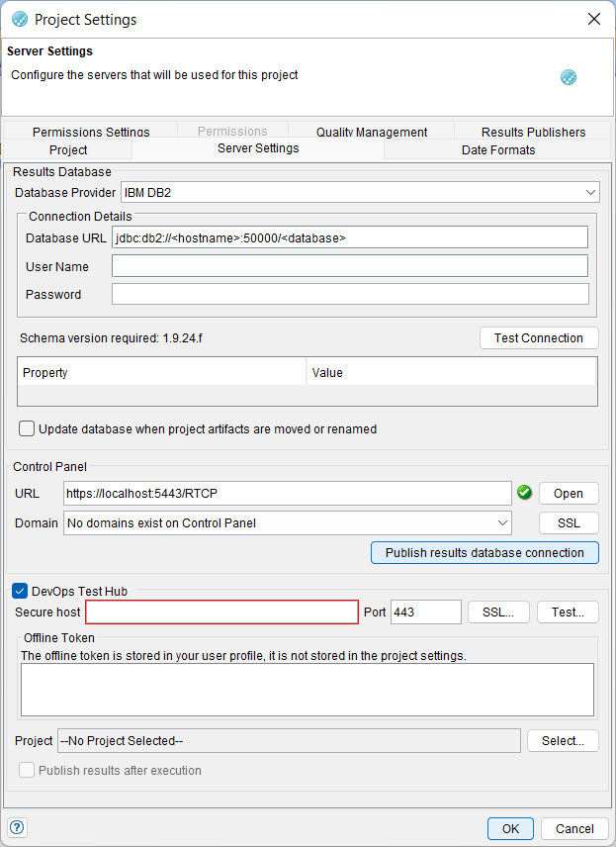The height and width of the screenshot is (847, 616).
Task: Open the Database Provider dropdown
Action: (x=590, y=192)
